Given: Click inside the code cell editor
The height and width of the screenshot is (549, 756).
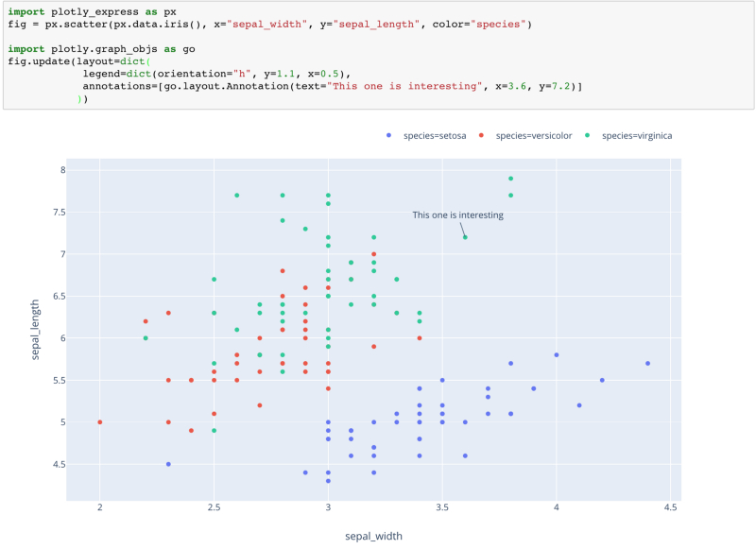Looking at the screenshot, I should pos(379,55).
